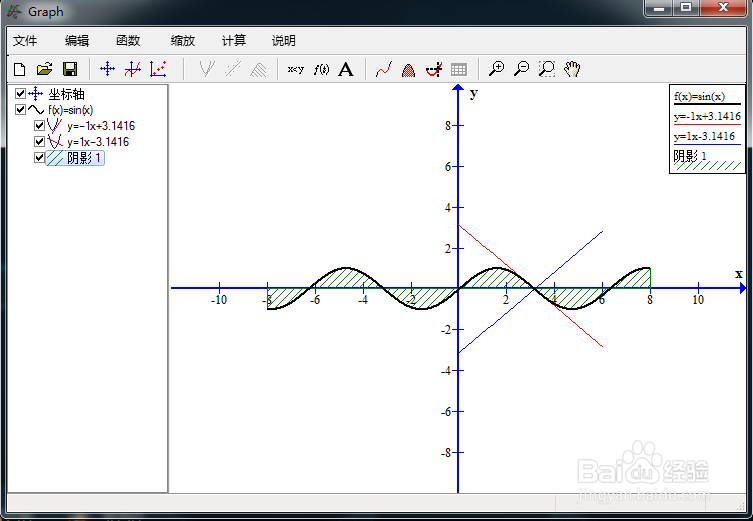Viewport: 753px width, 521px height.
Task: Uncheck the 坐标轴 axes checkbox
Action: (20, 93)
